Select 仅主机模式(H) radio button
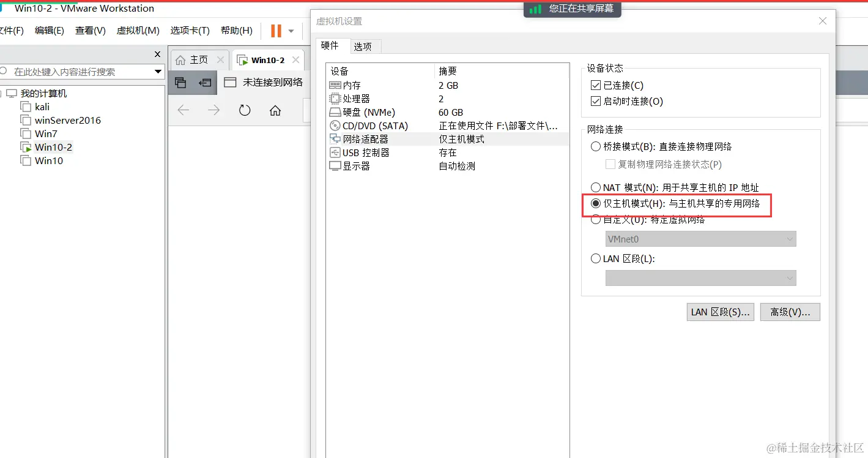This screenshot has width=868, height=458. (596, 204)
